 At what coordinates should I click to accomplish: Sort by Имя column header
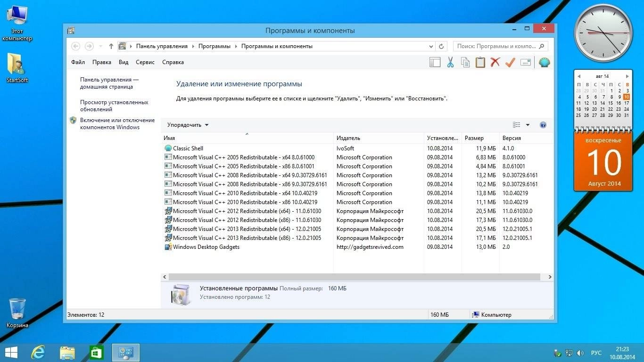click(x=247, y=138)
